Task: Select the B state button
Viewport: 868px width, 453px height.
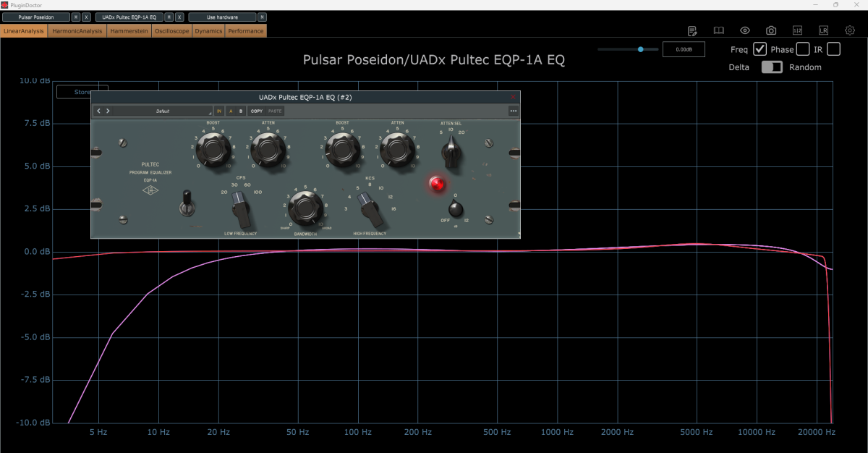Action: (x=241, y=111)
